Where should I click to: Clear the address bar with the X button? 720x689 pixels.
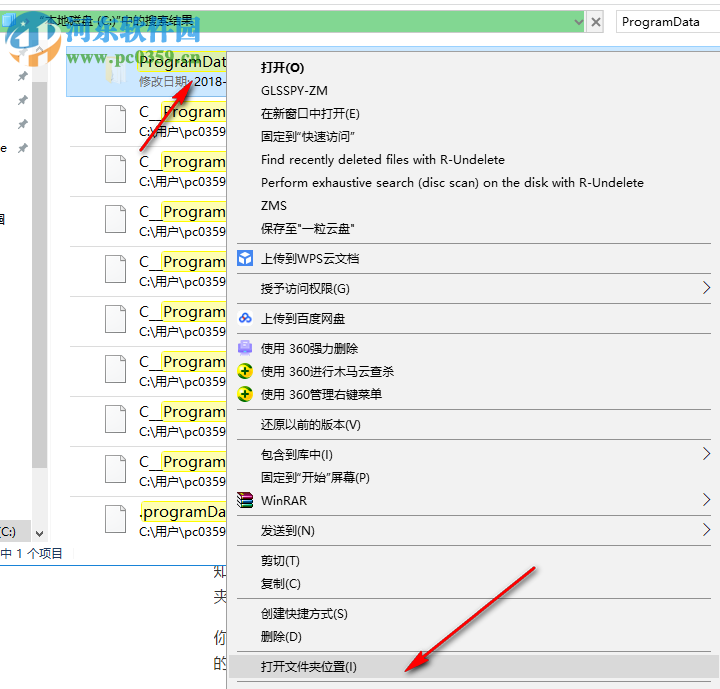(596, 22)
